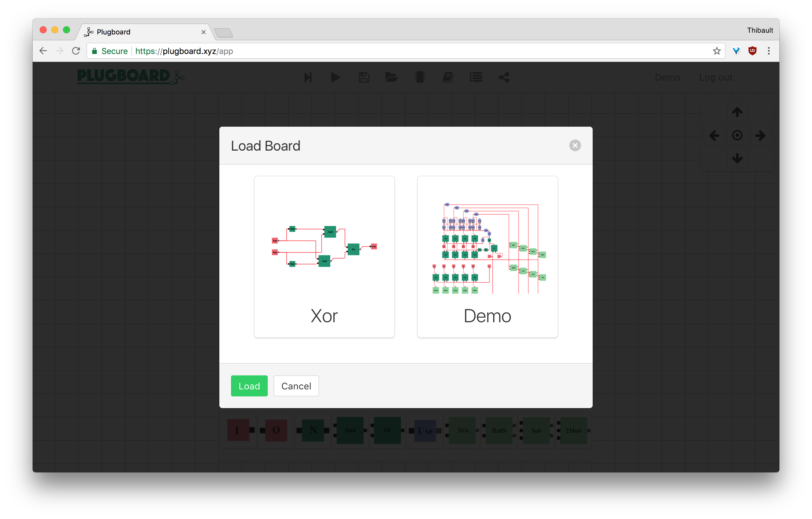Click the pan left arrow
Viewport: 812px width, 519px height.
[x=714, y=136]
